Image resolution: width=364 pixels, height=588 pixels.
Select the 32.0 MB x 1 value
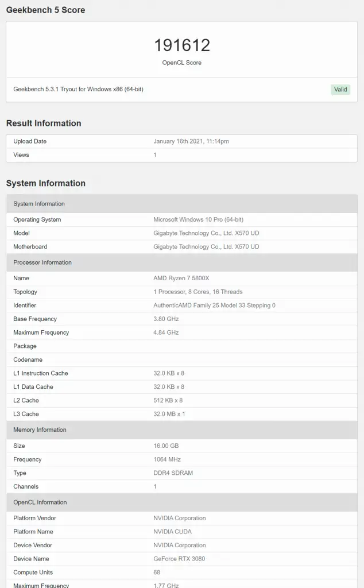coord(169,414)
